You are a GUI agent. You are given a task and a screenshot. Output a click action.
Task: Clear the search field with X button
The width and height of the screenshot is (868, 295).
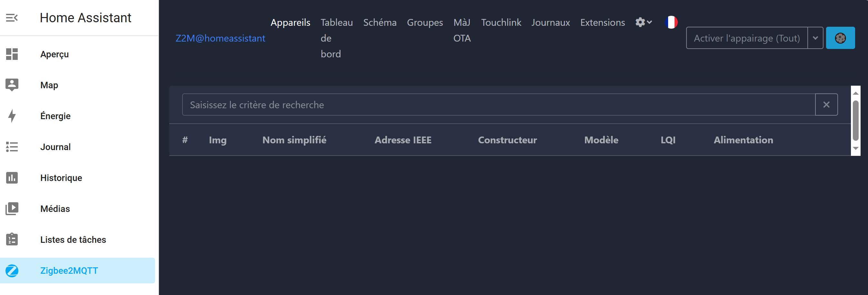pos(826,105)
